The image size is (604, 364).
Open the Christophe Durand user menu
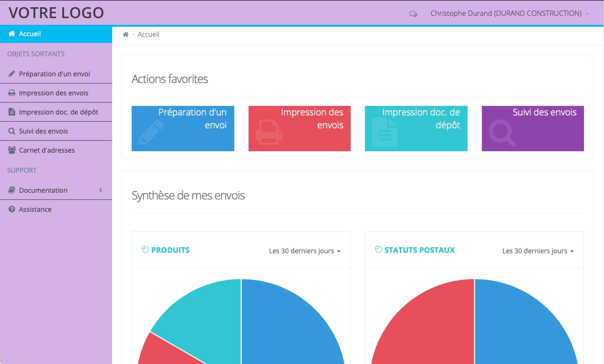510,13
